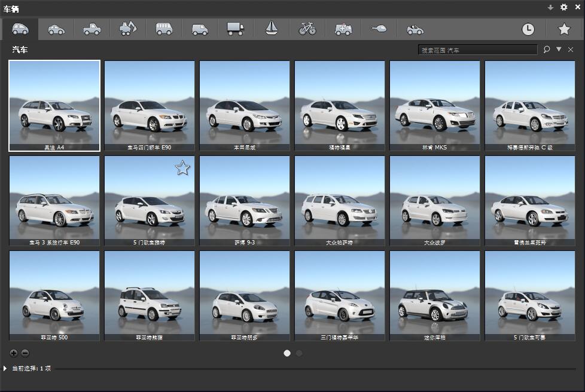Screen dimensions: 585x392
Task: Switch to the second page dot
Action: [x=299, y=353]
